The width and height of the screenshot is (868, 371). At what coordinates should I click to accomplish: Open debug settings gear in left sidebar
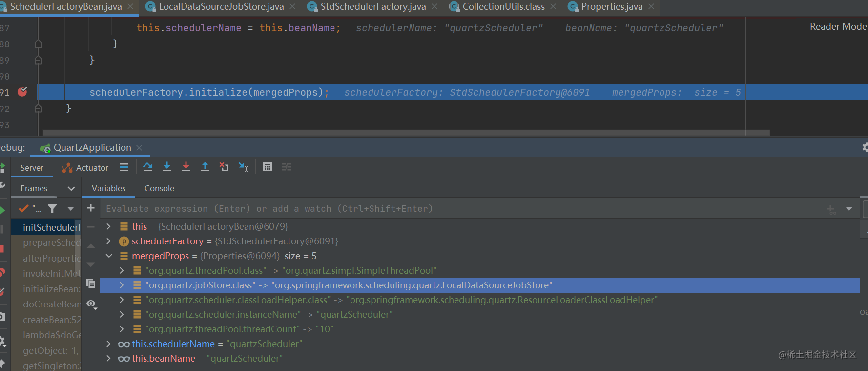tap(2, 340)
